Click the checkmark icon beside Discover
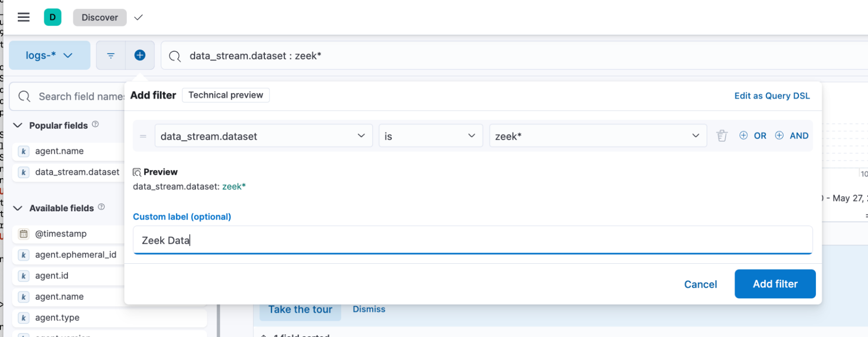The image size is (868, 337). pos(139,17)
